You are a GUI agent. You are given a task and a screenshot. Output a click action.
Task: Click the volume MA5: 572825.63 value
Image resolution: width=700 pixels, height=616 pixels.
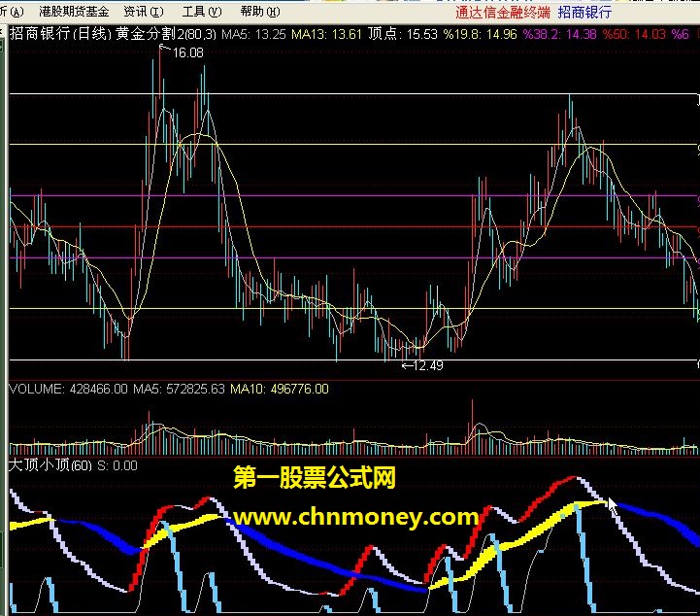tap(179, 389)
